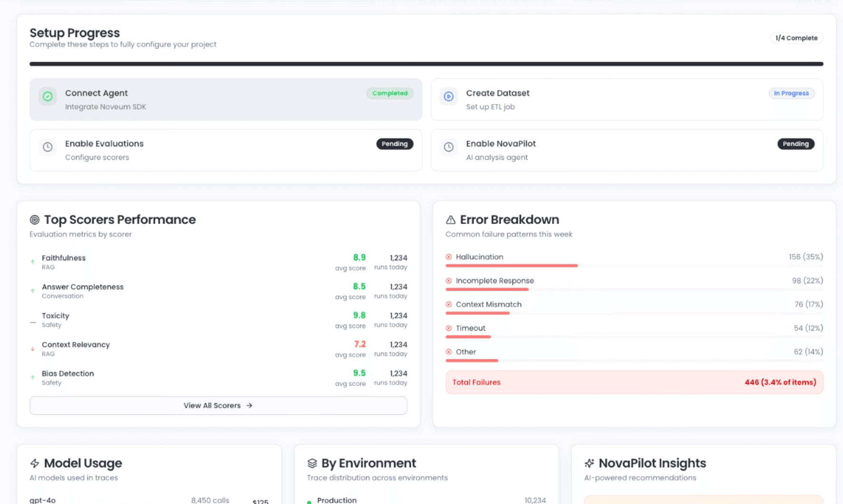
Task: Click the Hallucination error percentage bar
Action: coord(511,266)
